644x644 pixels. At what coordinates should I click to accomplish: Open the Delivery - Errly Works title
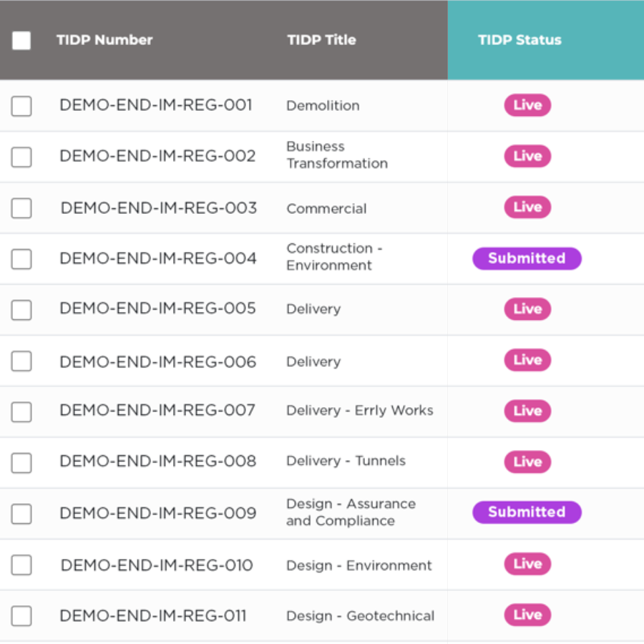pyautogui.click(x=359, y=411)
